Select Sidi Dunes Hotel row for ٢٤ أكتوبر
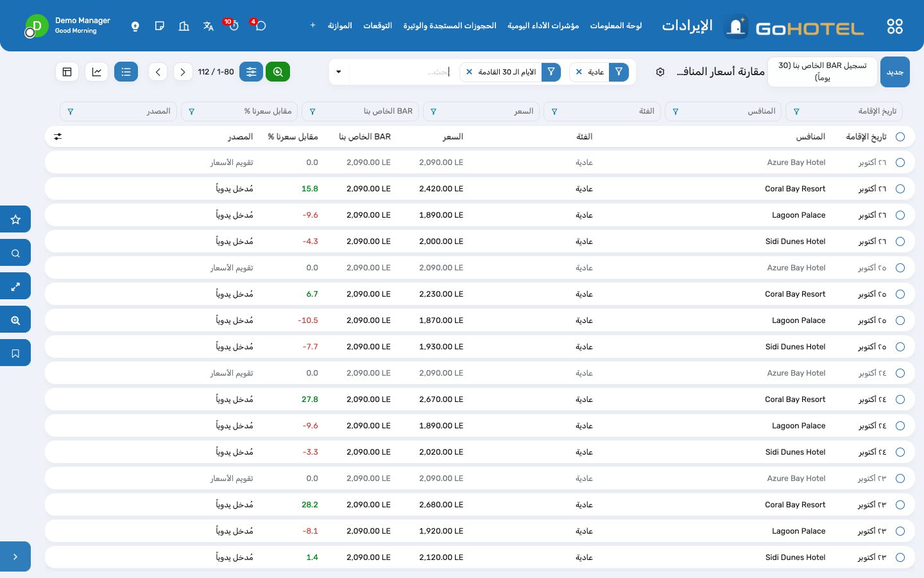Image resolution: width=924 pixels, height=578 pixels. coord(900,452)
